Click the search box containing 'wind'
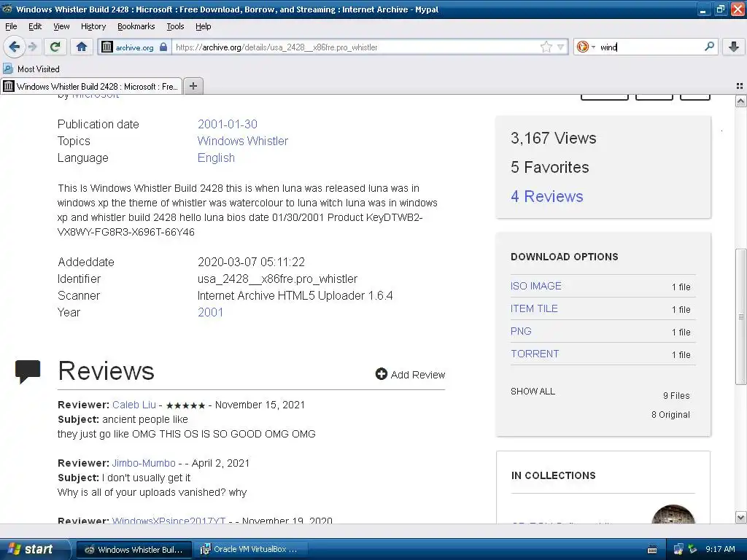The image size is (747, 560). tap(648, 47)
